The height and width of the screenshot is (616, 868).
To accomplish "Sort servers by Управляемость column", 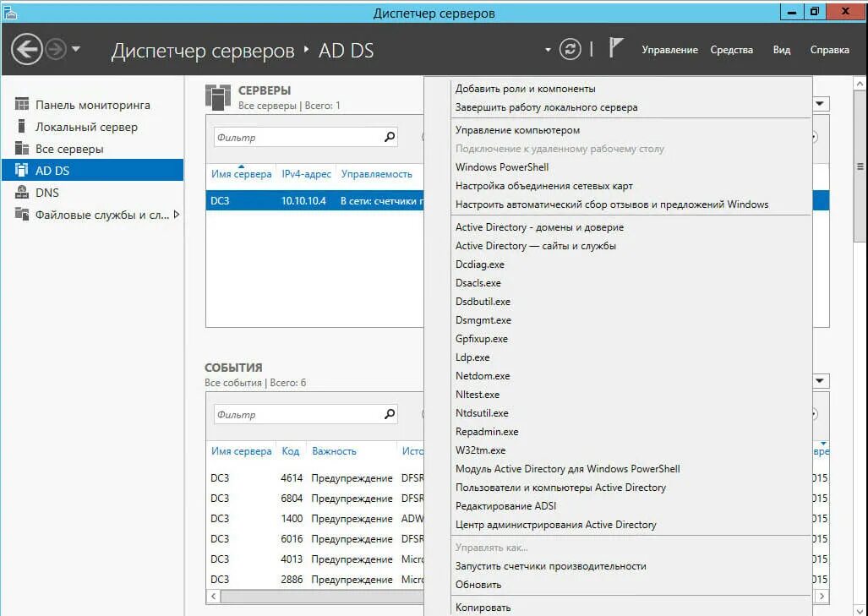I will point(376,174).
